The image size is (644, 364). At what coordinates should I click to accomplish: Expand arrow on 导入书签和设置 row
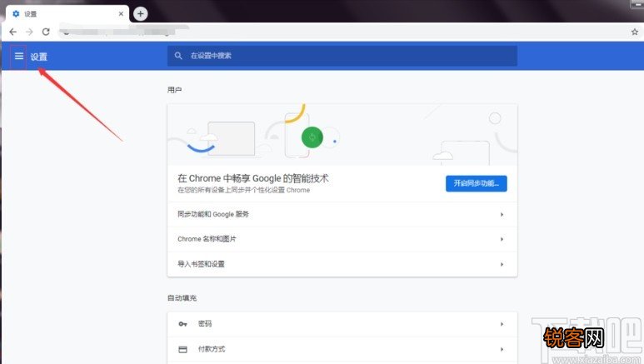[x=502, y=264]
